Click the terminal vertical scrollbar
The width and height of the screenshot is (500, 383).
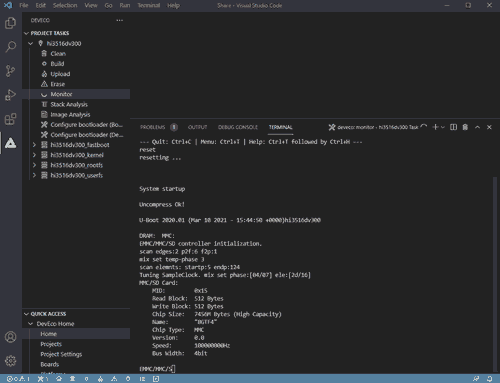[x=495, y=273]
